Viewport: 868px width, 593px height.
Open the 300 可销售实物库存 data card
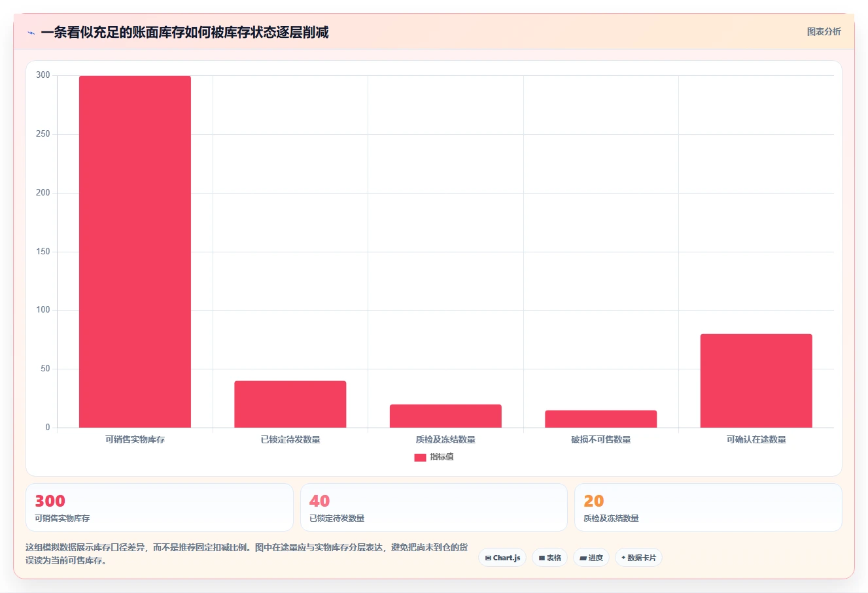point(160,507)
